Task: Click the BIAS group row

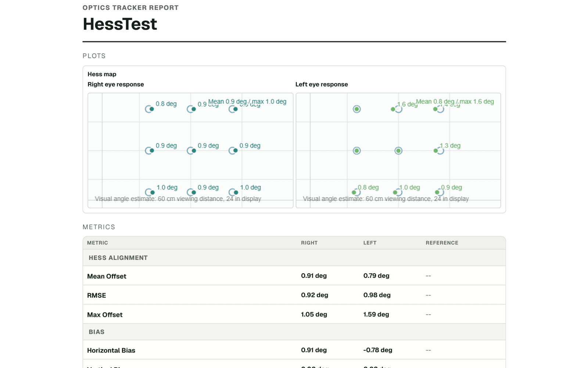Action: (x=294, y=332)
